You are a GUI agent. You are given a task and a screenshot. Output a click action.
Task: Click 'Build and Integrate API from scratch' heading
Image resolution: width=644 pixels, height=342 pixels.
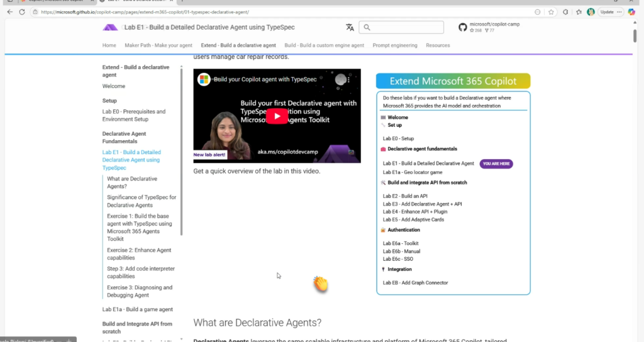[137, 328]
